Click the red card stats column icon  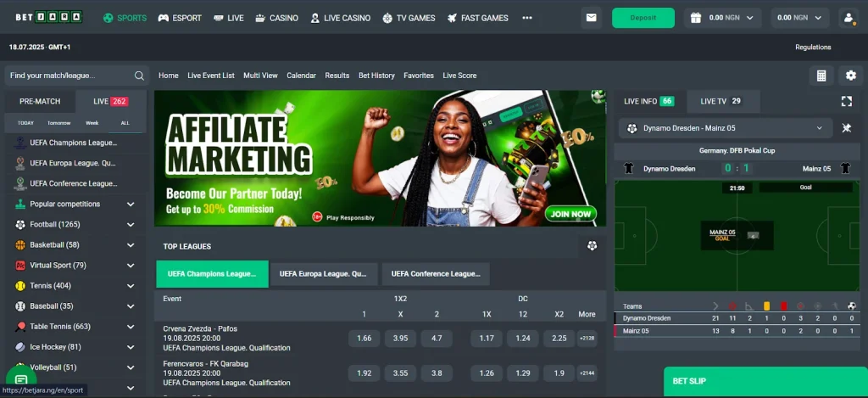click(x=784, y=306)
